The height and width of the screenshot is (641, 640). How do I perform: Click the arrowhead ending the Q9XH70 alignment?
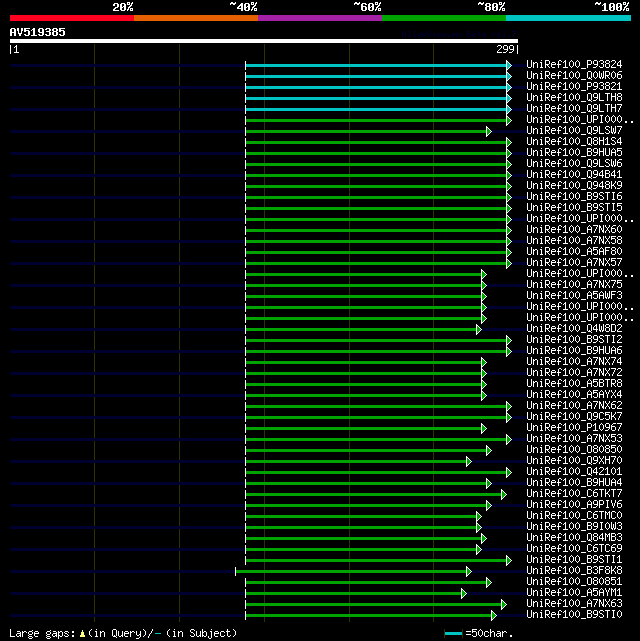pos(469,462)
